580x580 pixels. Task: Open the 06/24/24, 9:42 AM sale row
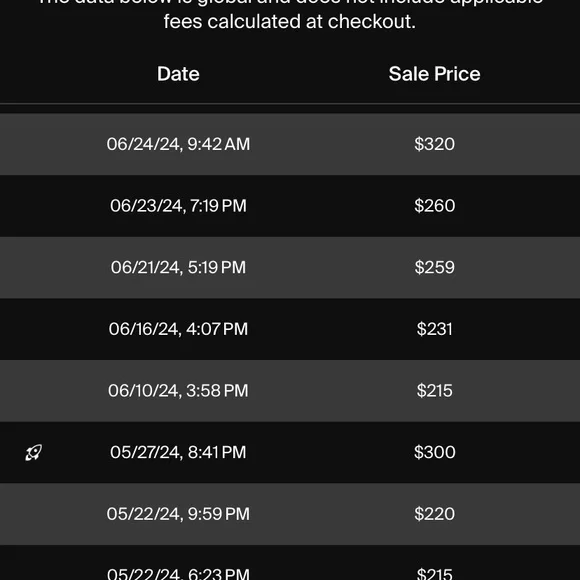(x=290, y=144)
